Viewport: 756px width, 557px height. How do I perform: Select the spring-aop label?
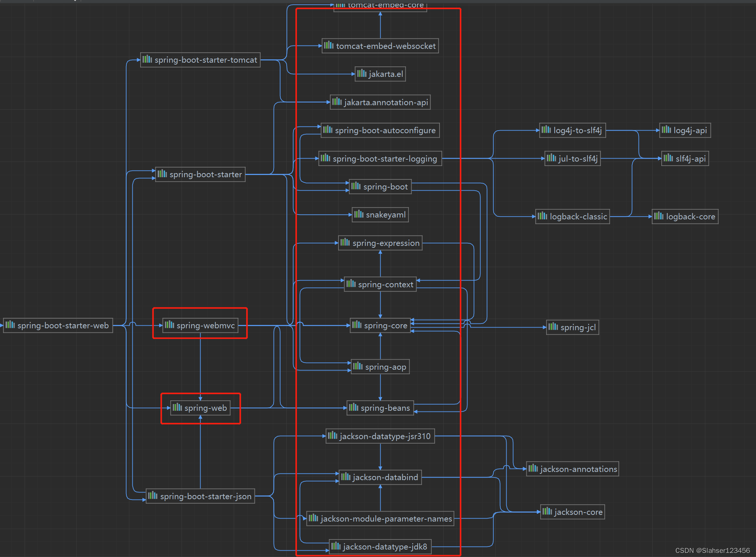386,367
